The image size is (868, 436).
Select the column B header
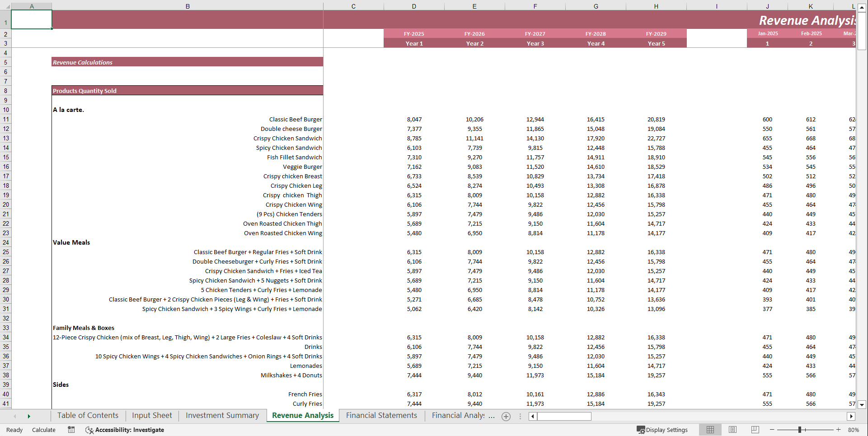187,6
